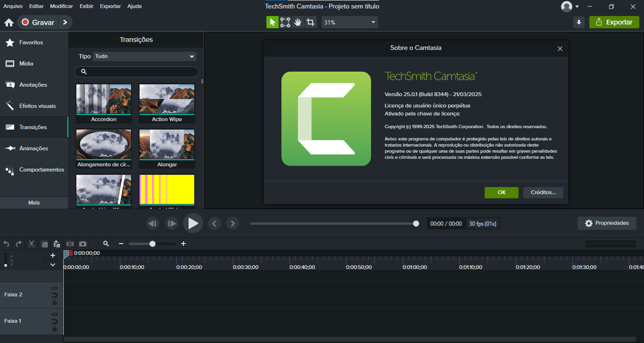Click the Créditos... button
The width and height of the screenshot is (644, 343).
click(x=543, y=192)
